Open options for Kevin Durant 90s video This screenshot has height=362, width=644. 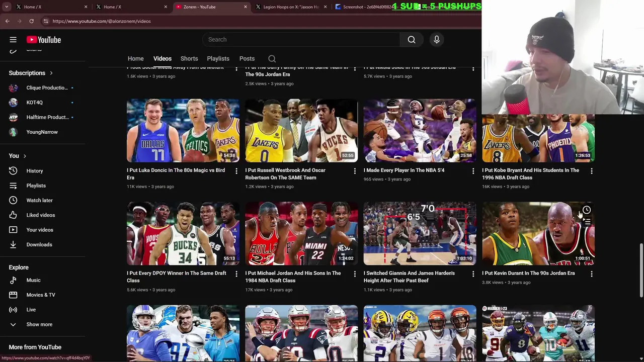click(592, 274)
